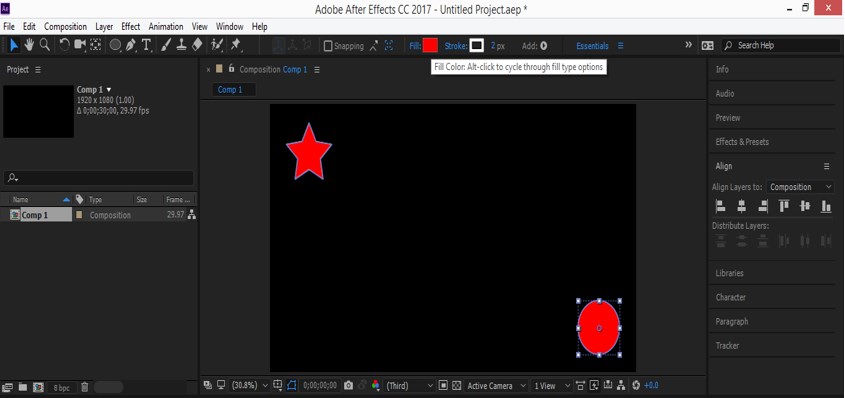Open the Essentials workspace menu
845x398 pixels.
point(621,46)
